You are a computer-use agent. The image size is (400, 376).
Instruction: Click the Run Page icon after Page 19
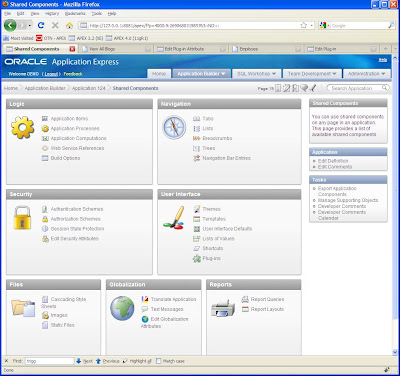pos(278,88)
